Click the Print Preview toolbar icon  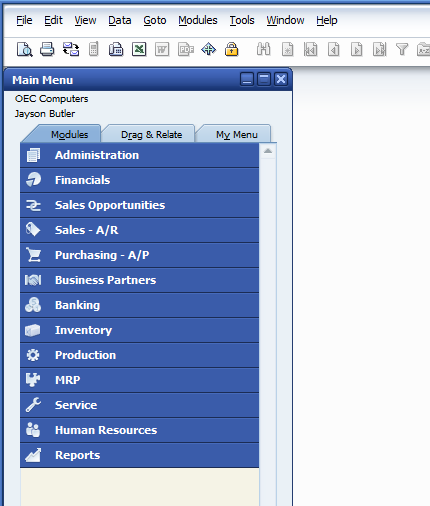[x=24, y=50]
